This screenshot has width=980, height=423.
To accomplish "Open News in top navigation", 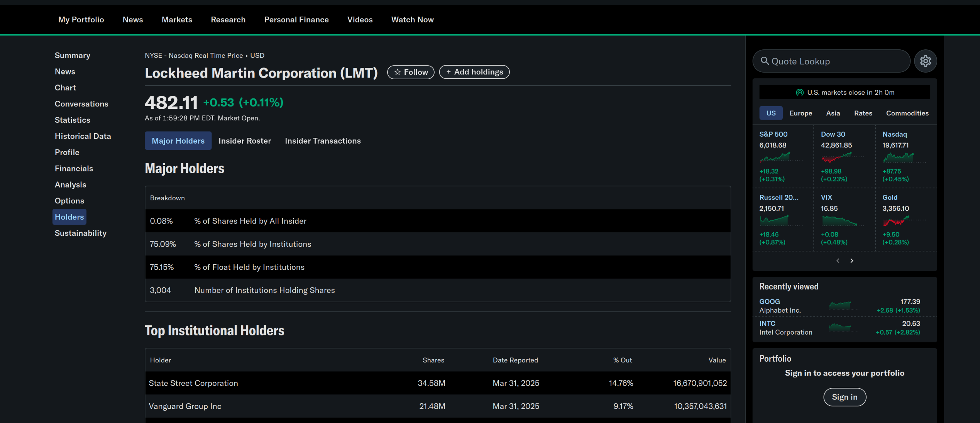I will point(133,20).
